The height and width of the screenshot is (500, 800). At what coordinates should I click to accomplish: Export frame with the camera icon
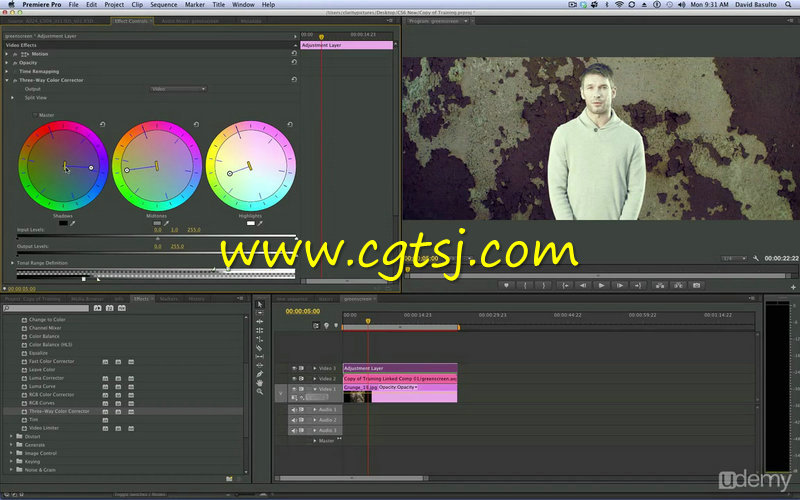point(696,285)
